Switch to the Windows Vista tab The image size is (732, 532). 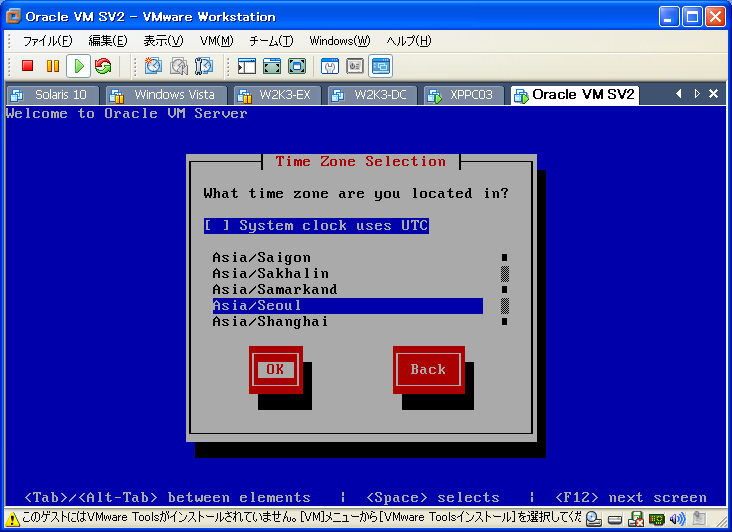click(x=166, y=95)
